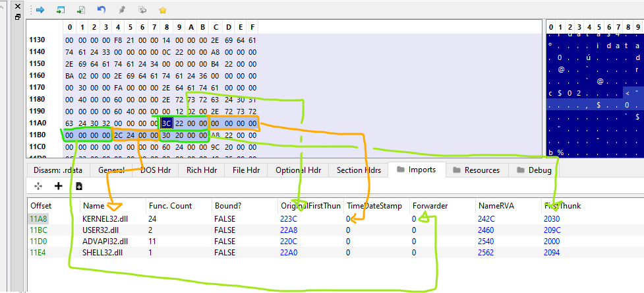Click FALSE in the SHELL32.dll row
Image resolution: width=644 pixels, height=293 pixels.
click(x=225, y=252)
